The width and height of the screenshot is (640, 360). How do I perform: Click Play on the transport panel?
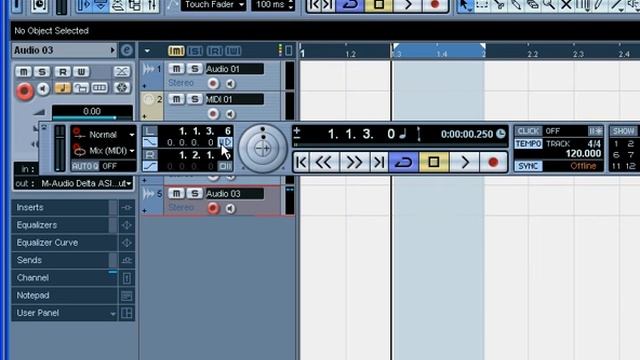click(464, 162)
